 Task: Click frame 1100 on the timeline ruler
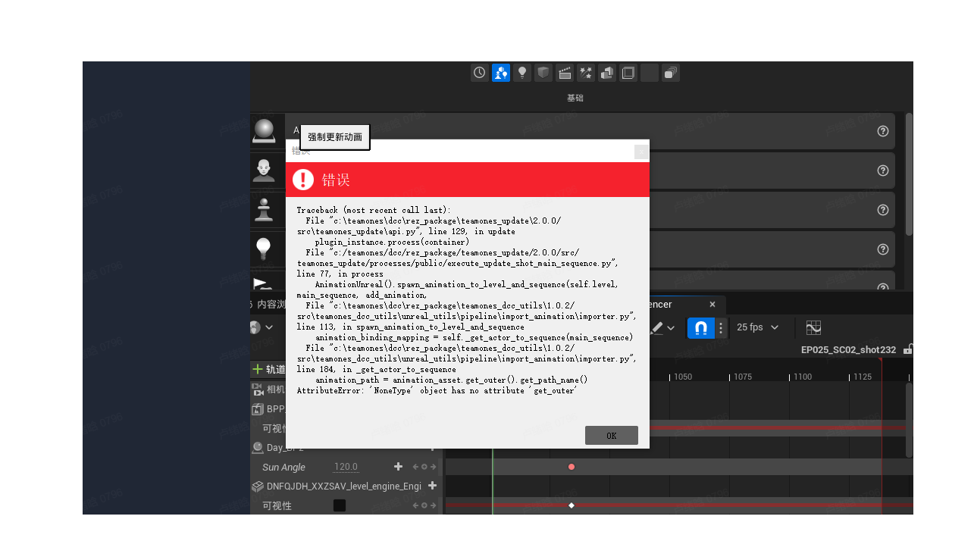pos(802,377)
